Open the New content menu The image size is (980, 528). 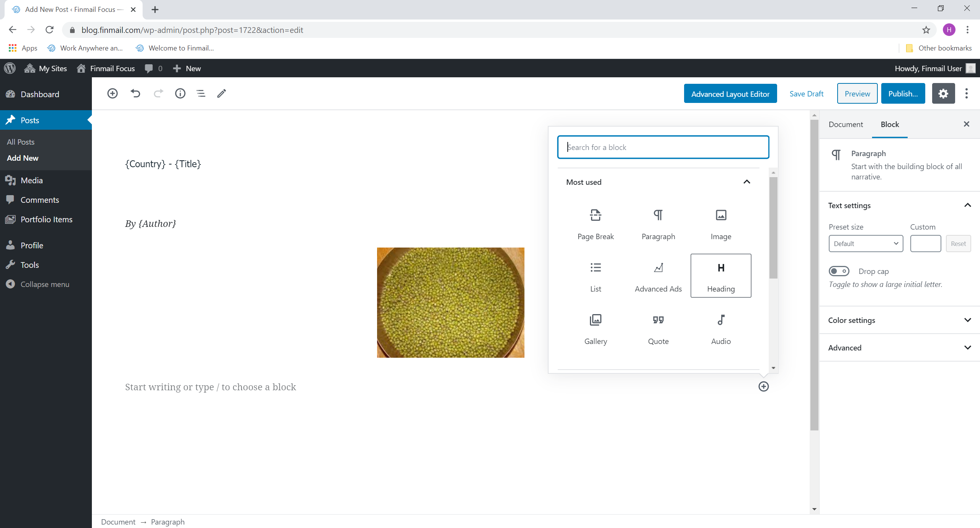click(187, 68)
